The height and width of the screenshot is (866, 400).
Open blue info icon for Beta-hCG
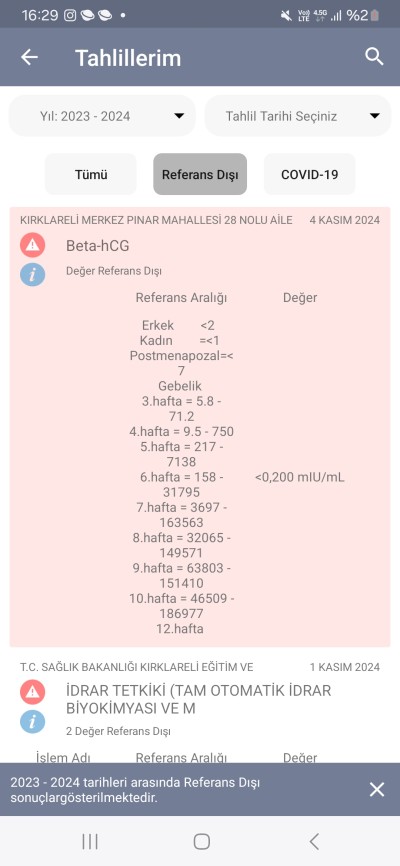pyautogui.click(x=33, y=274)
